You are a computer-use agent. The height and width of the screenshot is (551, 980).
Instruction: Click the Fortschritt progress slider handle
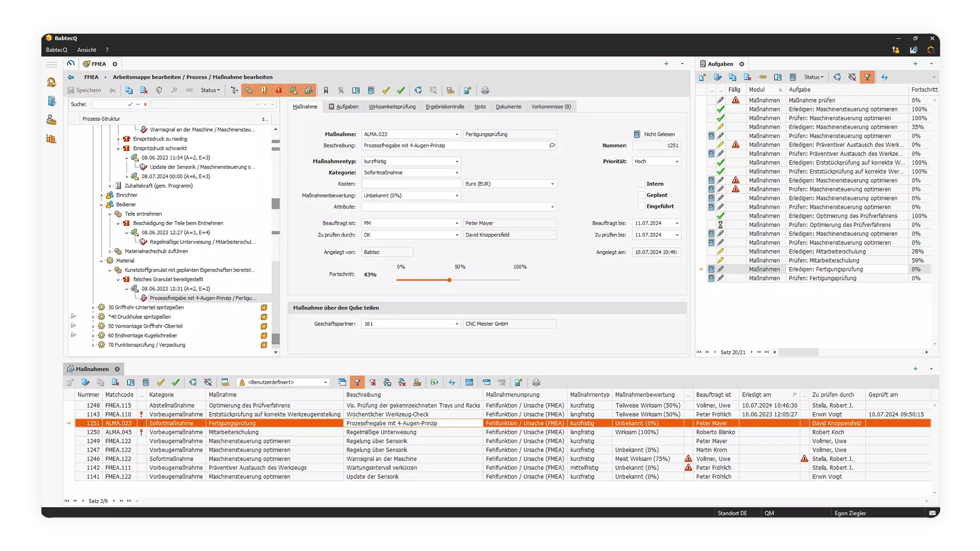449,280
